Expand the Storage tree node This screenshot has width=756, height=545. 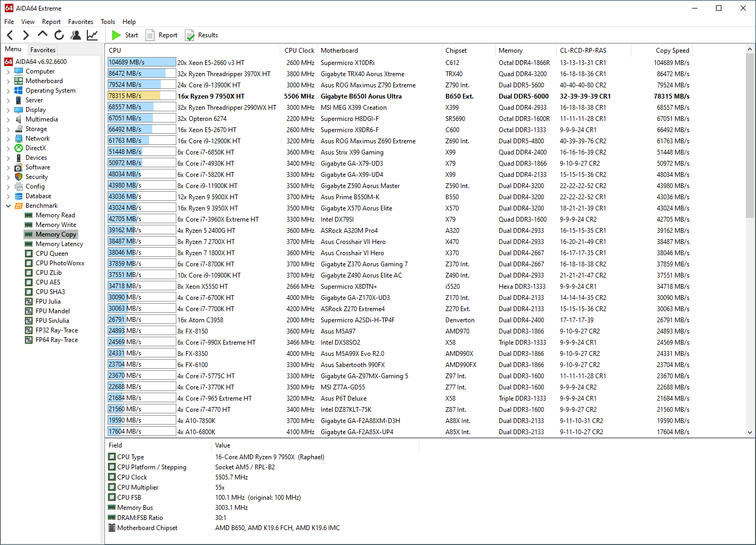tap(8, 129)
